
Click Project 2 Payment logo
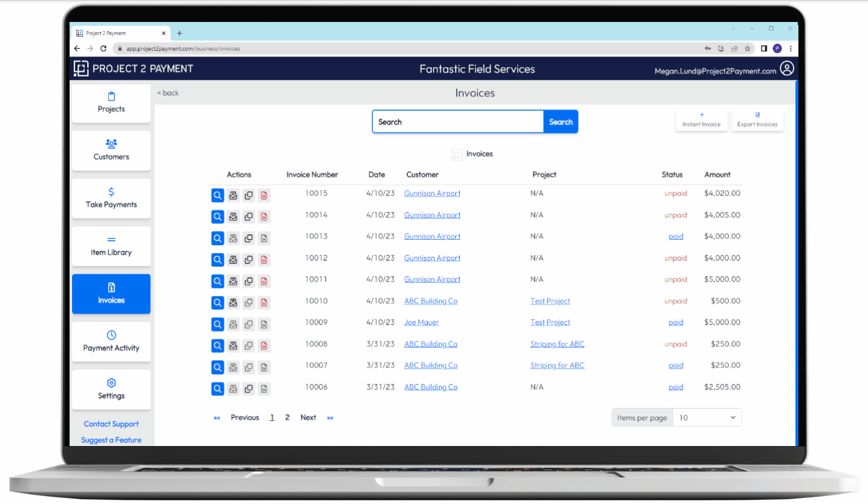coord(133,69)
